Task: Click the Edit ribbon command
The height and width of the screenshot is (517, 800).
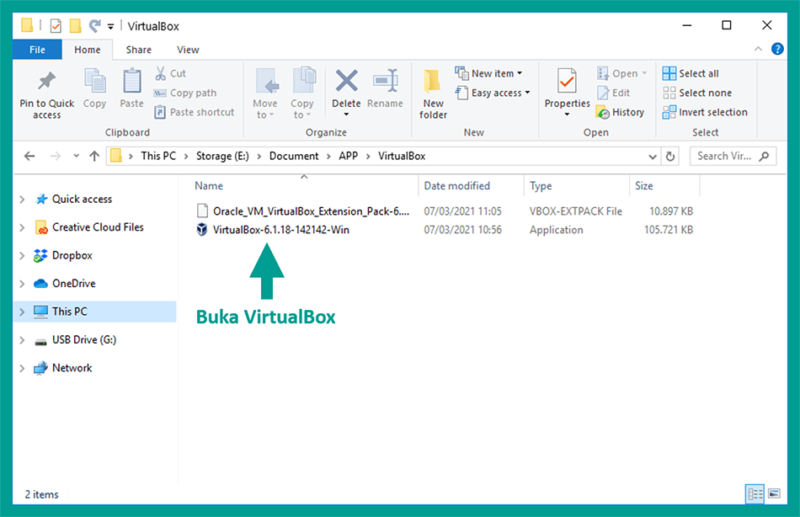Action: [614, 93]
